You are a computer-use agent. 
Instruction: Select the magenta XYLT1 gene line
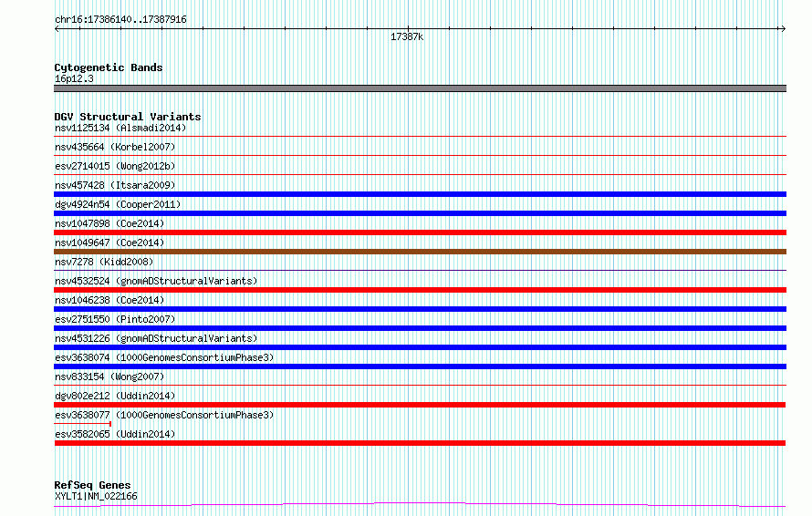[x=420, y=505]
